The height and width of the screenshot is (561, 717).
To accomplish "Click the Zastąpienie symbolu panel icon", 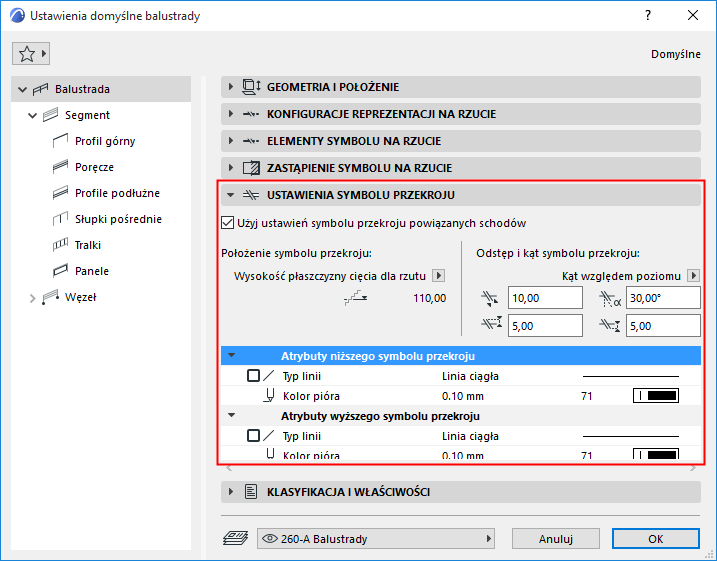I will click(x=251, y=168).
